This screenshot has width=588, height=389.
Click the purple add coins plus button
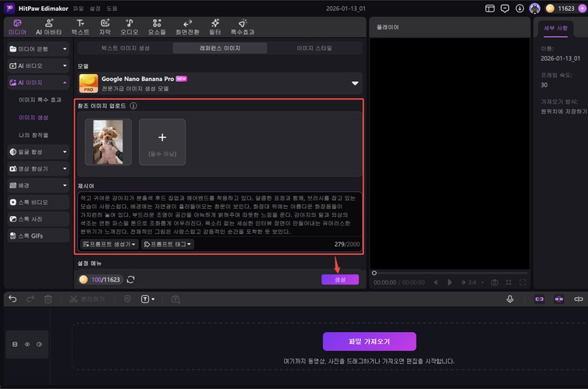583,9
